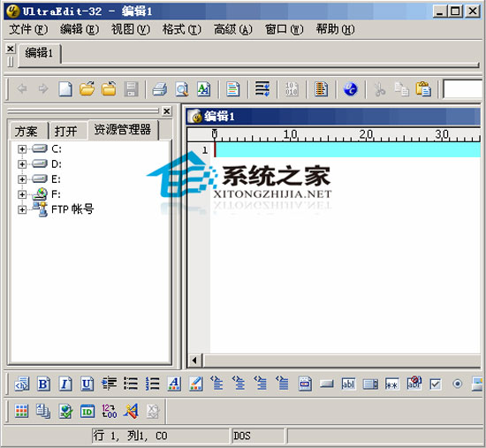Image resolution: width=486 pixels, height=448 pixels.
Task: Click the HTML form element icon
Action: (305, 384)
